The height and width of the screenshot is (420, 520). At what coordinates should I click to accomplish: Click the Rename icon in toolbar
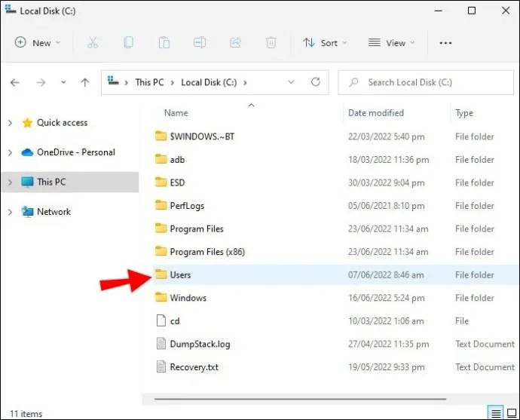click(x=200, y=43)
